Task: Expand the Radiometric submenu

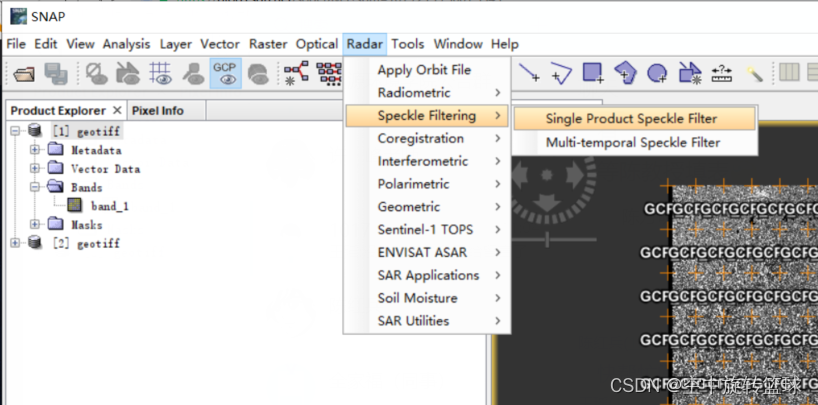Action: pos(427,93)
